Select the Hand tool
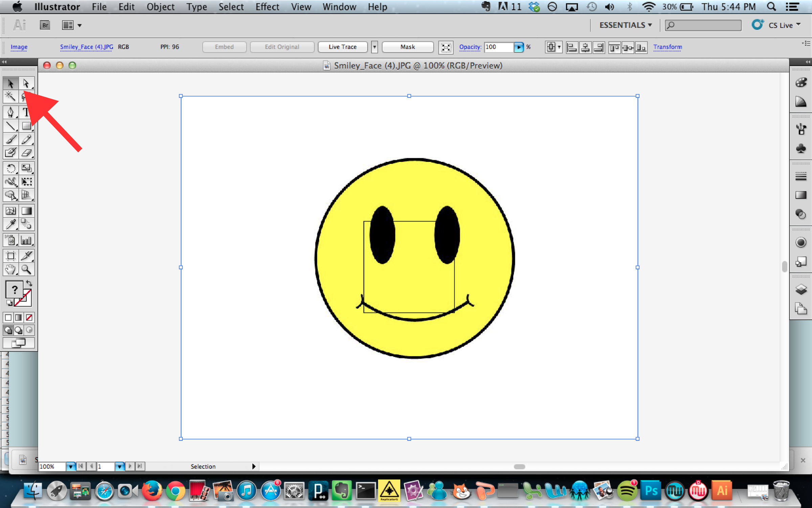 (x=10, y=270)
